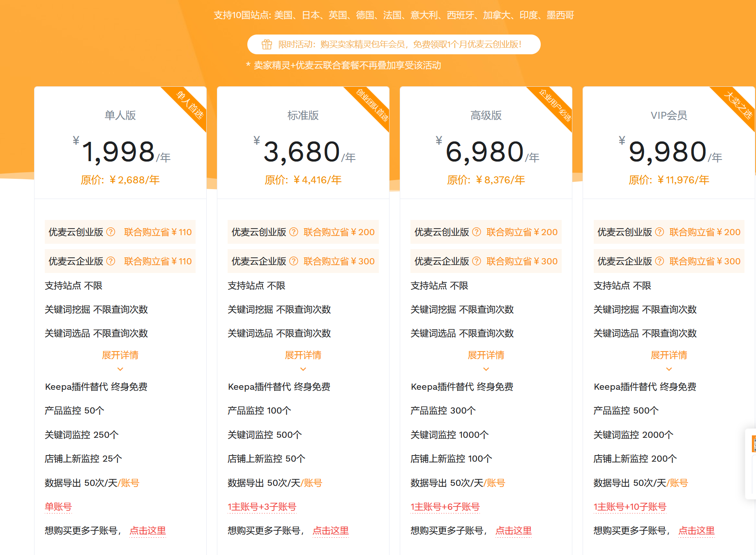756x555 pixels.
Task: Click 产品监控 300个 row
Action: click(x=443, y=411)
